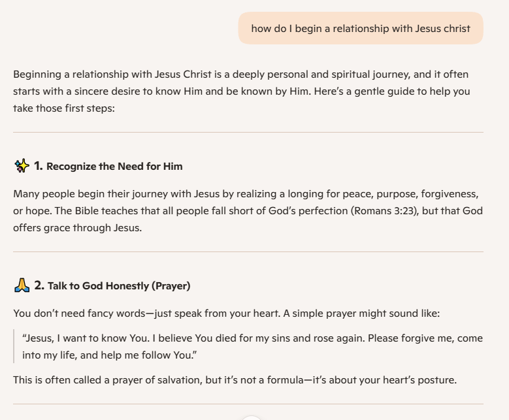509x420 pixels.
Task: Click the number "1." before Recognize heading
Action: point(39,167)
